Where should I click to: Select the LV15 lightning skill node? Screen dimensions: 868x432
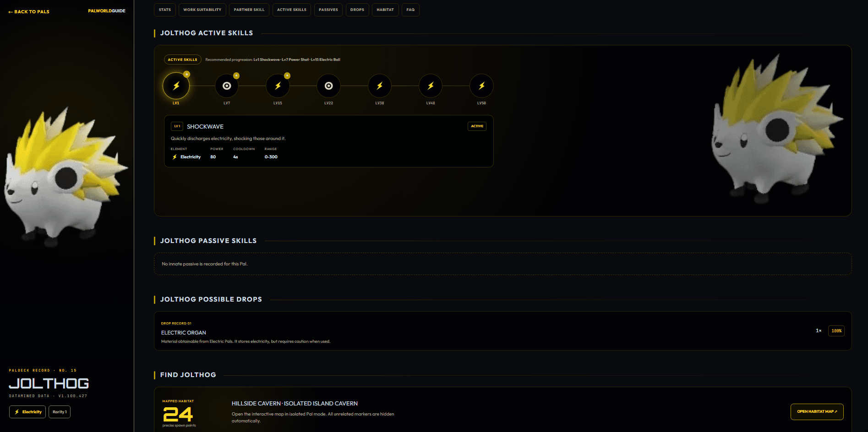(278, 86)
